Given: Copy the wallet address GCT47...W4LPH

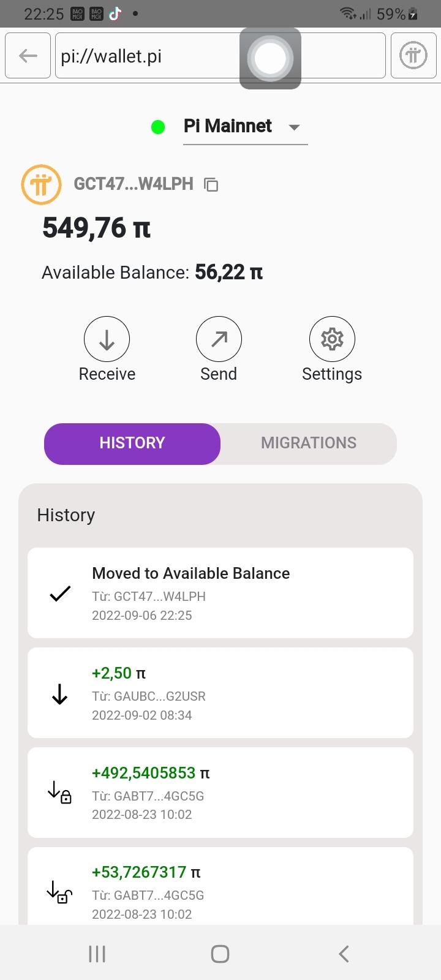Looking at the screenshot, I should pos(211,184).
